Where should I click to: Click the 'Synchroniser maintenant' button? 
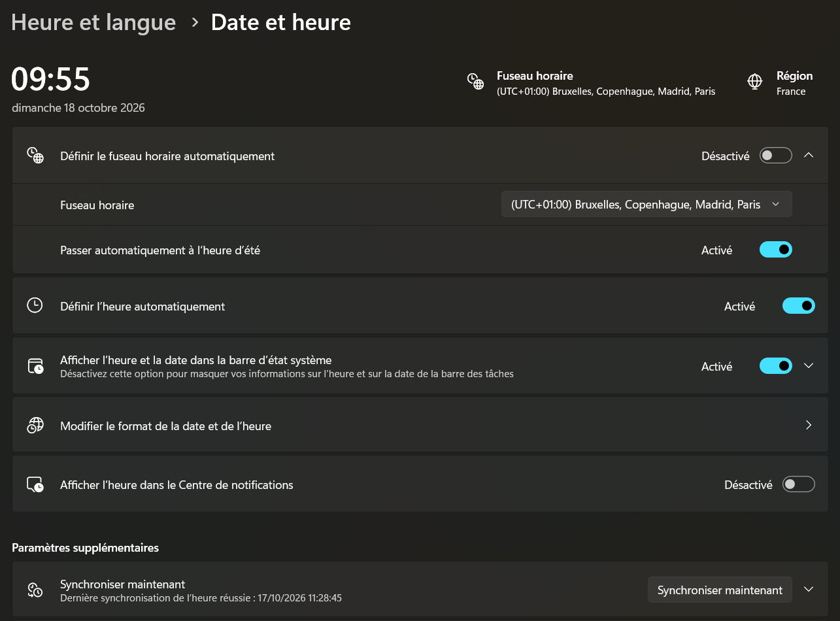720,590
